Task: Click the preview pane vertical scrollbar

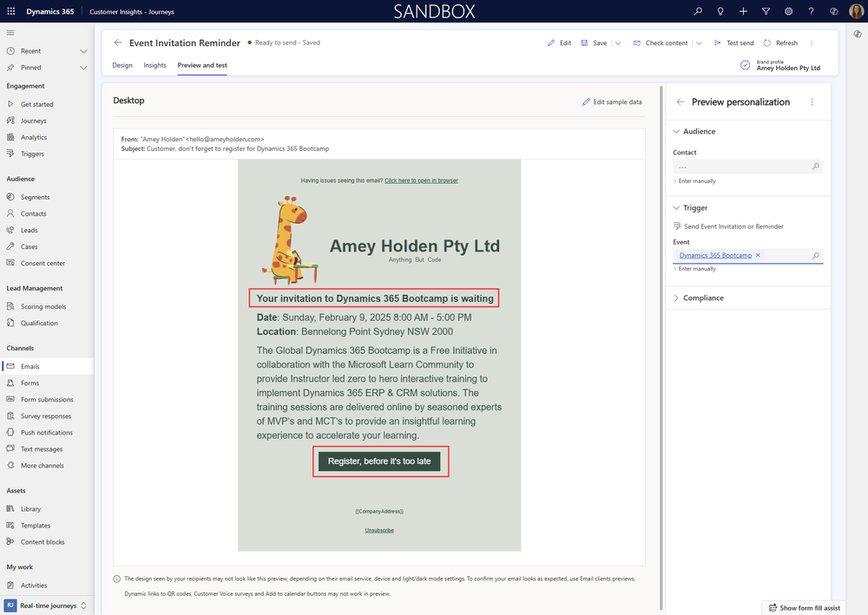Action: coord(661,349)
